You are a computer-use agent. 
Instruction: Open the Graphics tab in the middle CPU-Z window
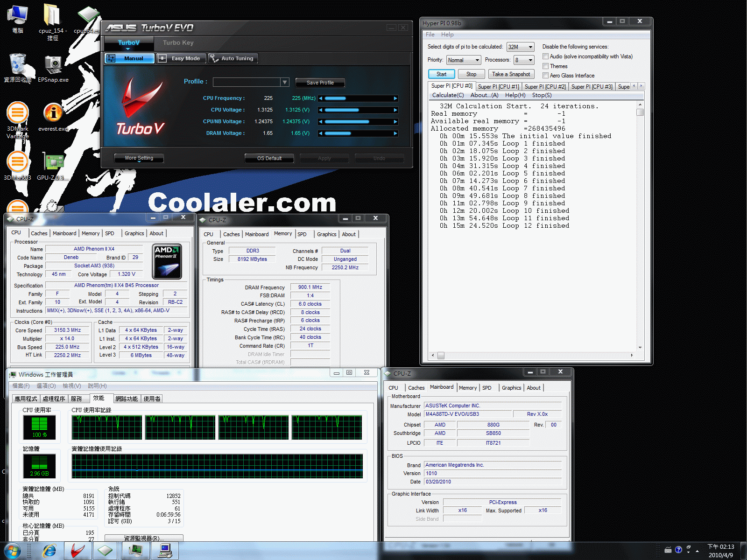(326, 234)
